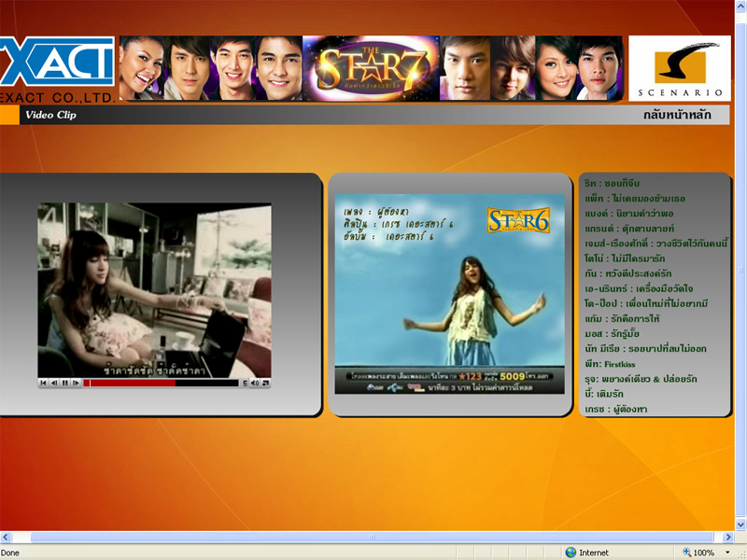Open the song เอ-นรินทร์ : เครื่องมือวัดใจ
This screenshot has width=747, height=560.
[639, 288]
